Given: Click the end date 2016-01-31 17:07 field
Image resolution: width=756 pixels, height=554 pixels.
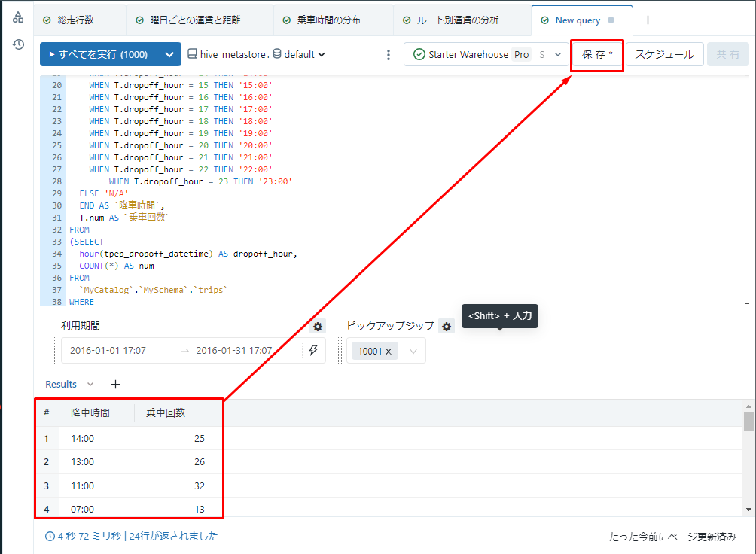Looking at the screenshot, I should pyautogui.click(x=234, y=351).
